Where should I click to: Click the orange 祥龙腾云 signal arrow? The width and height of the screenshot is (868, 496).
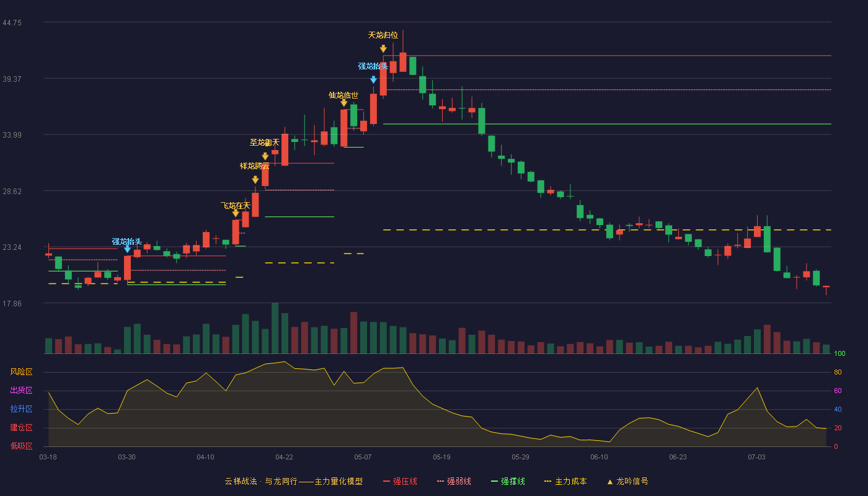pyautogui.click(x=255, y=180)
